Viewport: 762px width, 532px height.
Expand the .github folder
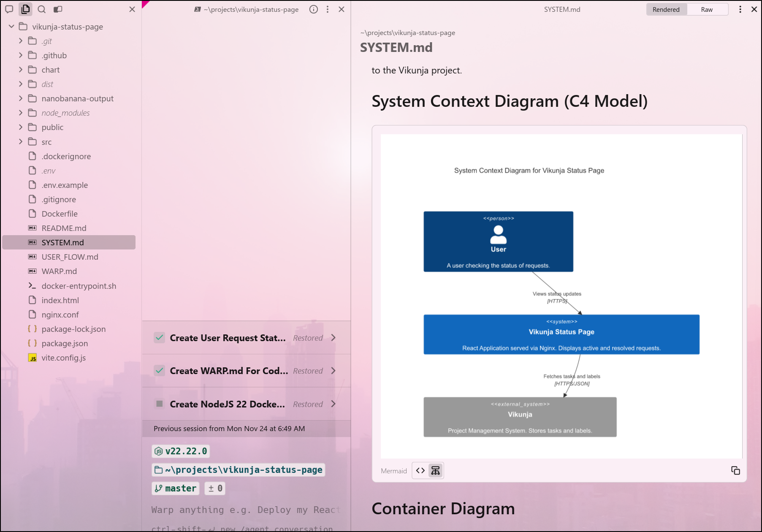tap(21, 55)
